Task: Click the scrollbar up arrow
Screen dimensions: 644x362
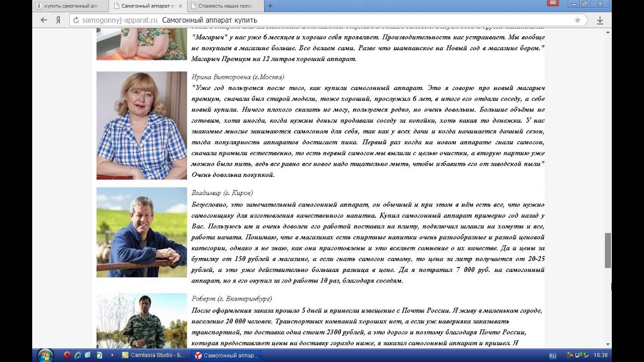Action: [608, 32]
